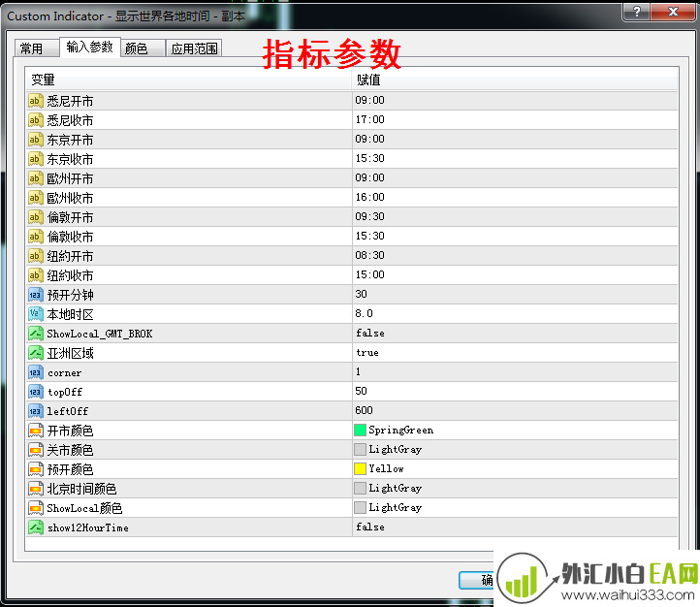Edit the 17:00 value for 悉尼收市
700x607 pixels.
coord(369,119)
